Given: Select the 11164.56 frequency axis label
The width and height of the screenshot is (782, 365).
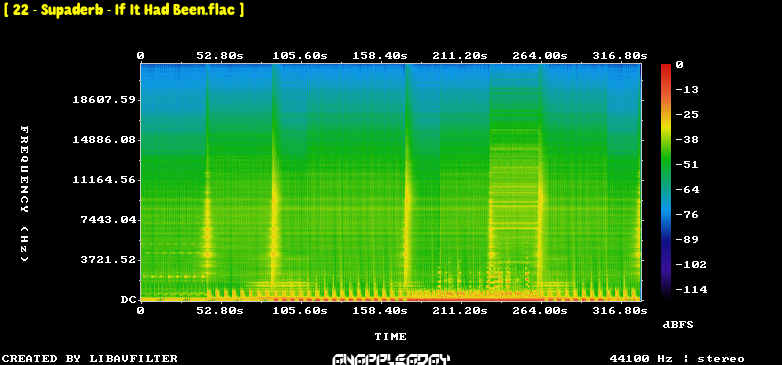Looking at the screenshot, I should click(x=103, y=180).
